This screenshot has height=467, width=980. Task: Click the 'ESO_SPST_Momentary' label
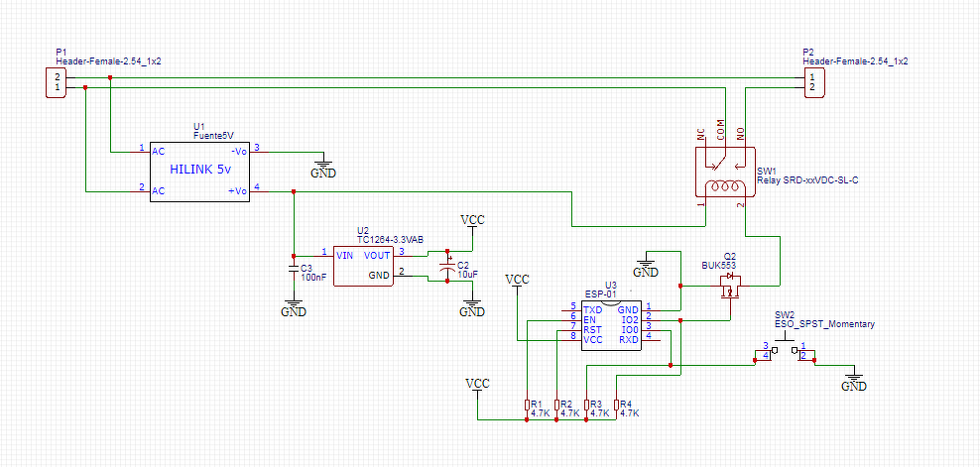tap(825, 324)
